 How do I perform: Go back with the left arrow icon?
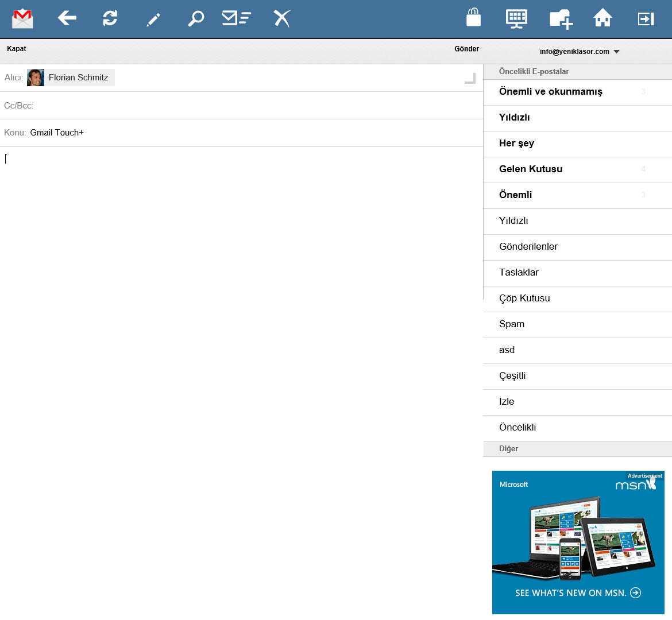[x=67, y=18]
